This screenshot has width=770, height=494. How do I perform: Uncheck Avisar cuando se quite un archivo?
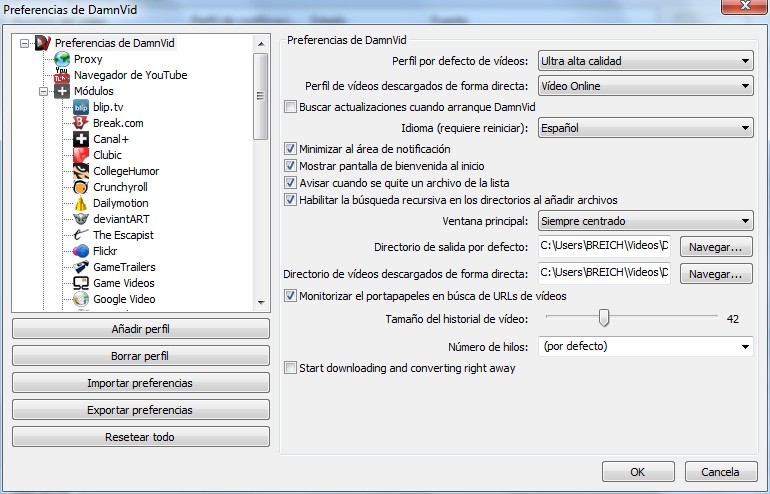coord(290,183)
